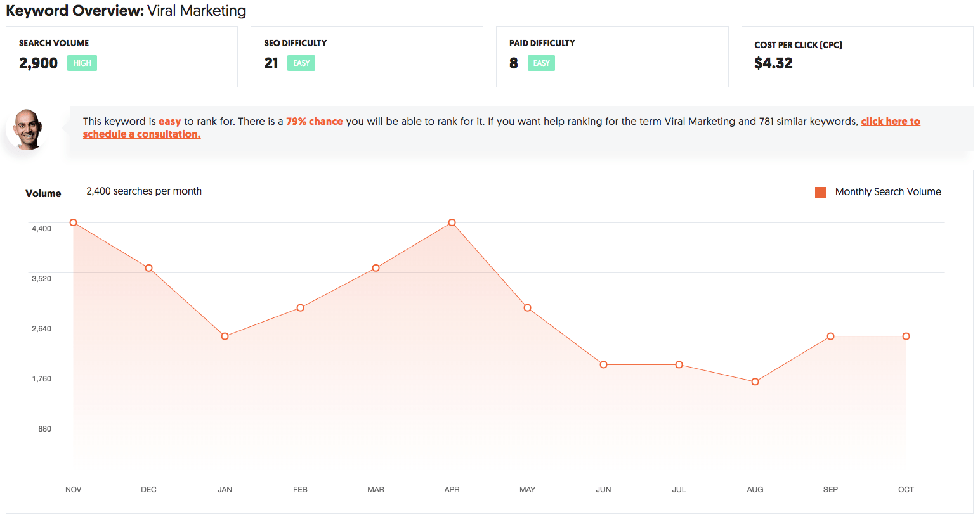Click the EASY badge under SEO Difficulty
The width and height of the screenshot is (980, 519).
click(x=301, y=63)
